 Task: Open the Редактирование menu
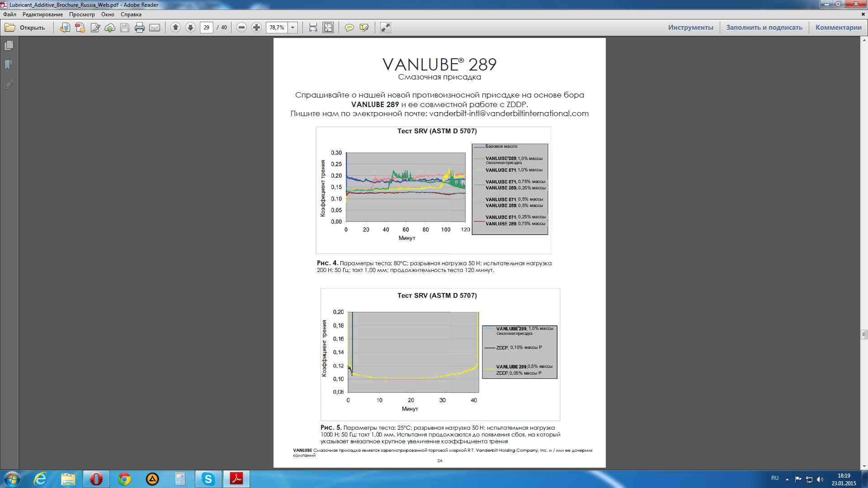(x=43, y=14)
